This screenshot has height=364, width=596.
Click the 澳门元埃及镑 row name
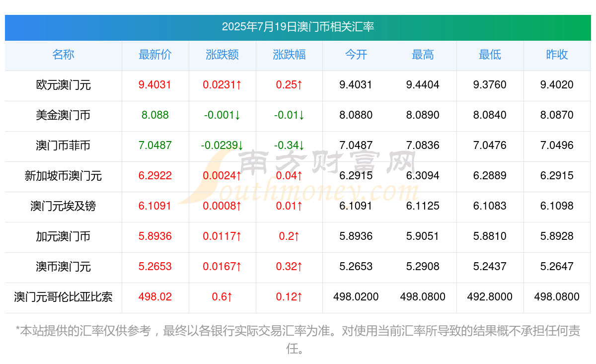tap(64, 206)
